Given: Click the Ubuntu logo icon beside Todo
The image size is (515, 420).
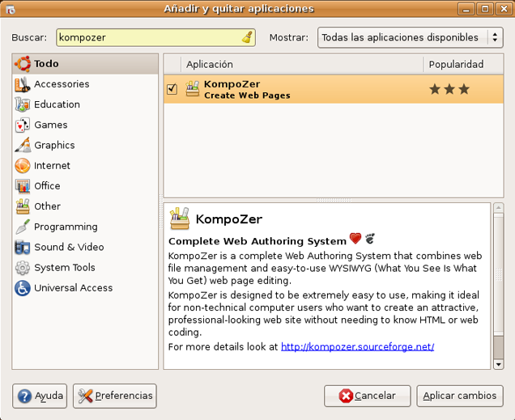Looking at the screenshot, I should [x=23, y=64].
